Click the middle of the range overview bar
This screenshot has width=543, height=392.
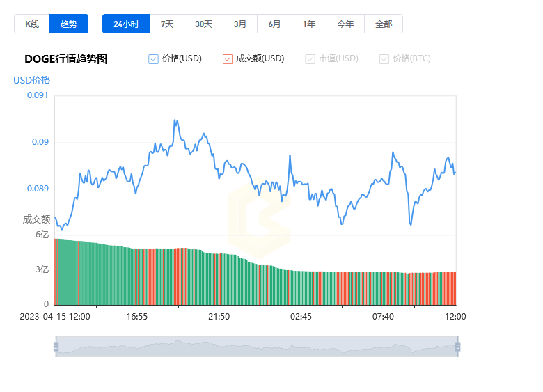coord(256,347)
